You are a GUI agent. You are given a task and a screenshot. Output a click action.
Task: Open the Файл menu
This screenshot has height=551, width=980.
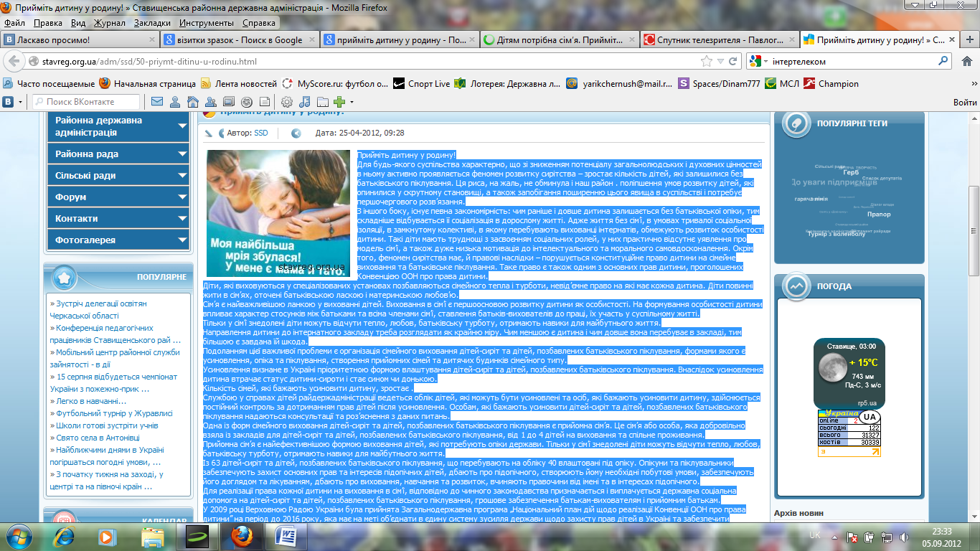[15, 23]
